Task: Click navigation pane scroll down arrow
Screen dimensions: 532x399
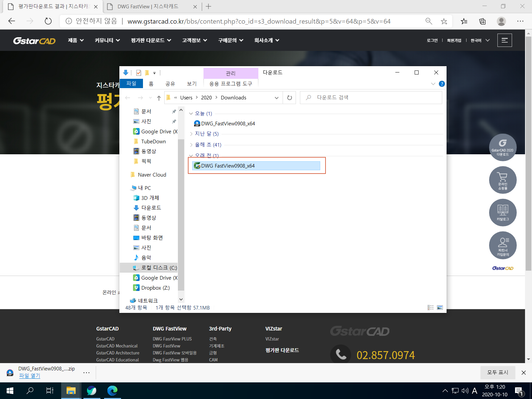Action: pos(181,300)
